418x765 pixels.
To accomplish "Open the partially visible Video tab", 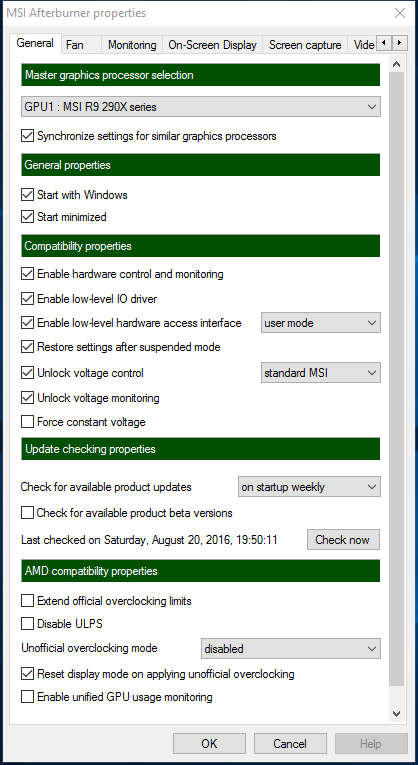I will 363,45.
